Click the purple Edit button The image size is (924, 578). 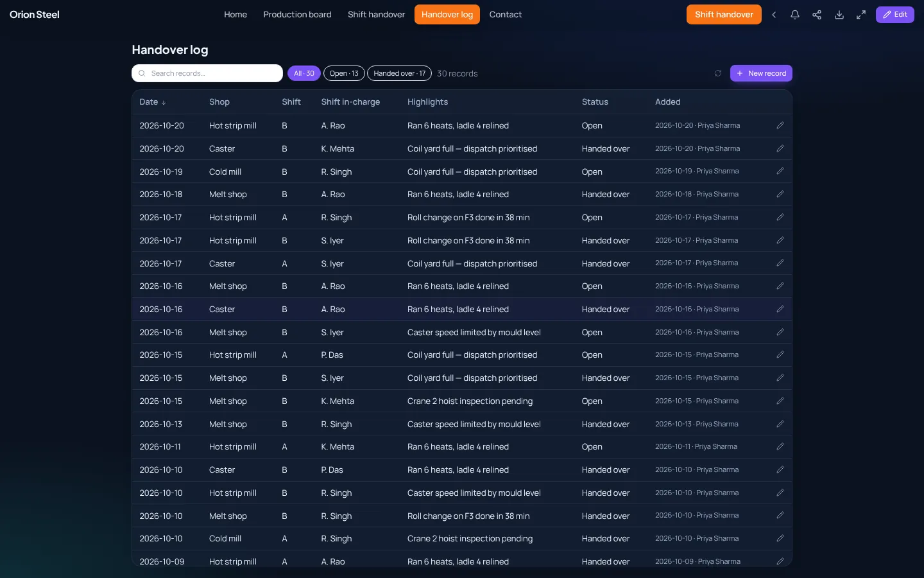(894, 15)
